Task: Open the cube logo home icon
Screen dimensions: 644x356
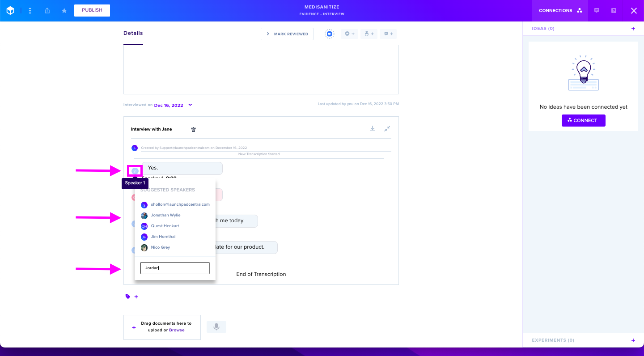Action: pyautogui.click(x=10, y=11)
